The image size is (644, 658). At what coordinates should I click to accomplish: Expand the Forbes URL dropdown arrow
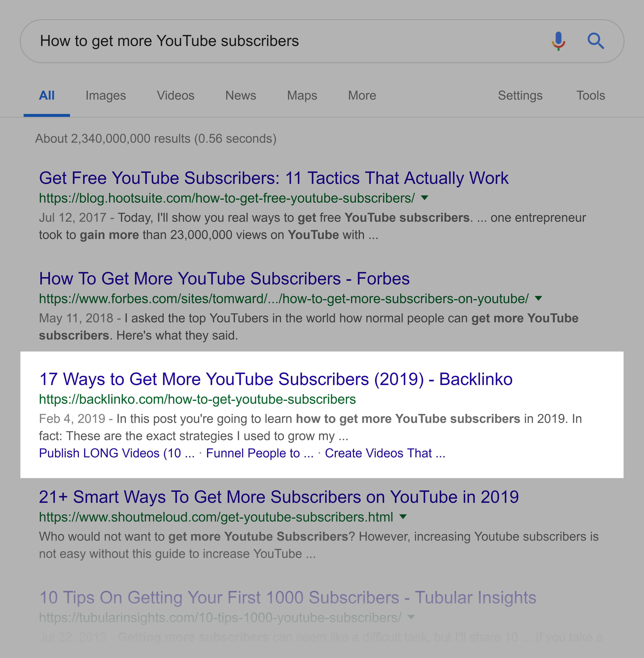(538, 298)
